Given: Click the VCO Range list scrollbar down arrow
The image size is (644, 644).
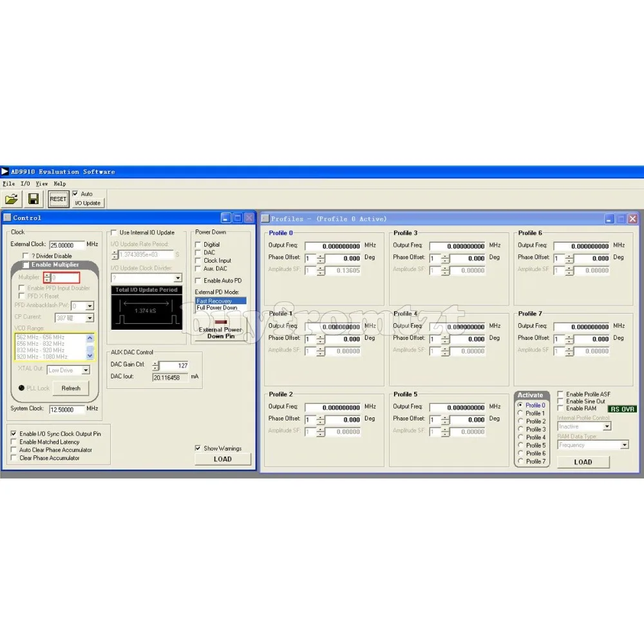Looking at the screenshot, I should (90, 356).
